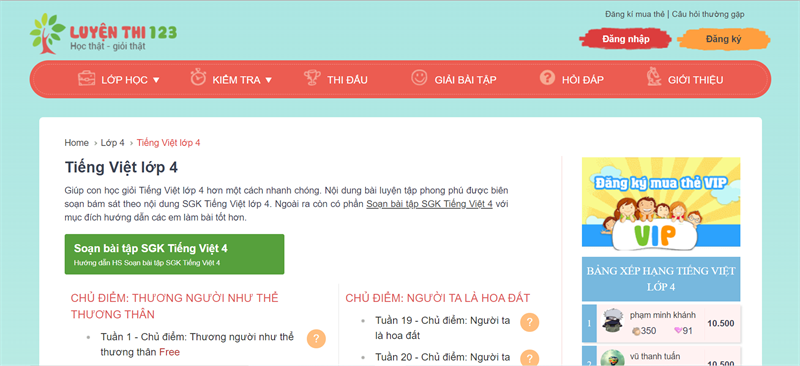
Task: Click the Chủ điểm: Thương người như thể thương thân heading
Action: [174, 306]
